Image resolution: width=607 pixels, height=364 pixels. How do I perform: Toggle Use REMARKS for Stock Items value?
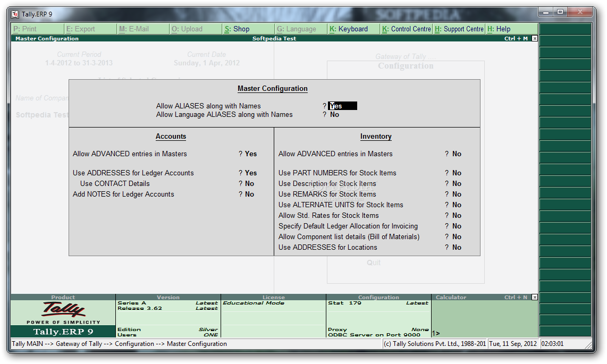(457, 194)
